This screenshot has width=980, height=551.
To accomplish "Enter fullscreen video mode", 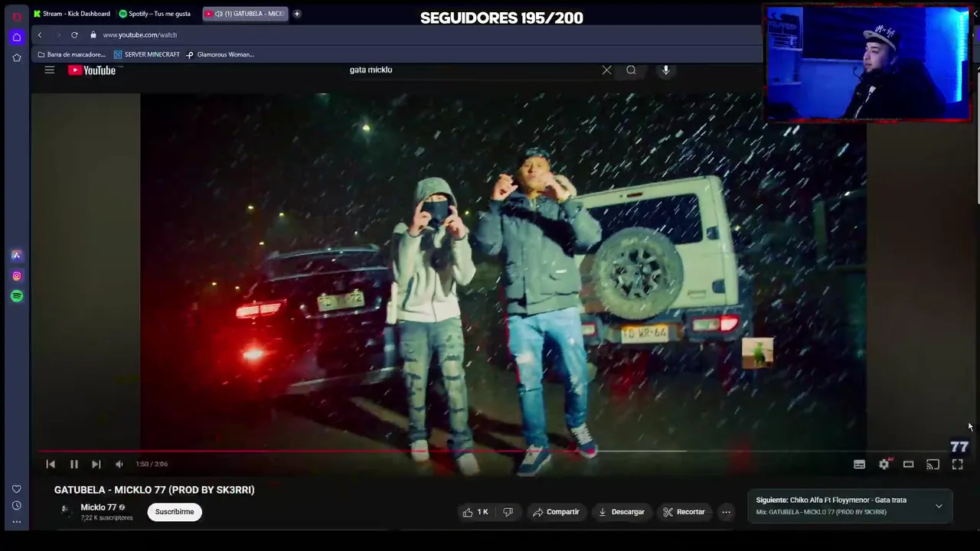I will [x=957, y=464].
